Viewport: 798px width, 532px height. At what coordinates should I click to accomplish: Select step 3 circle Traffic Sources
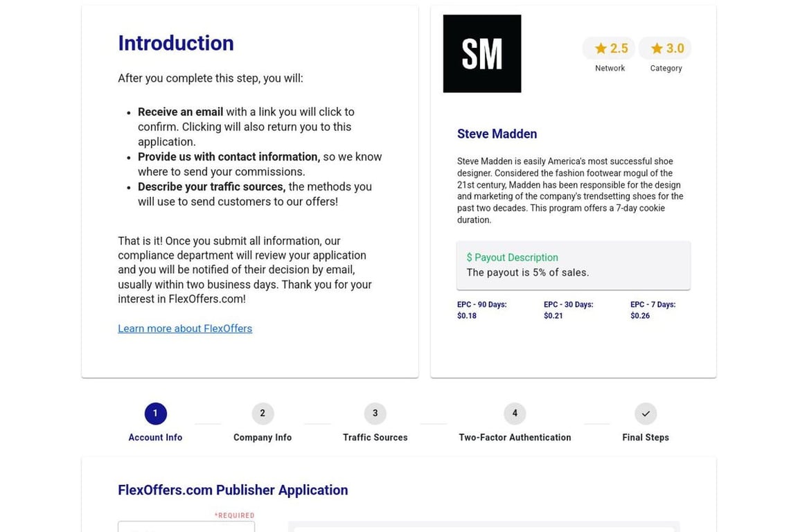[x=375, y=414]
